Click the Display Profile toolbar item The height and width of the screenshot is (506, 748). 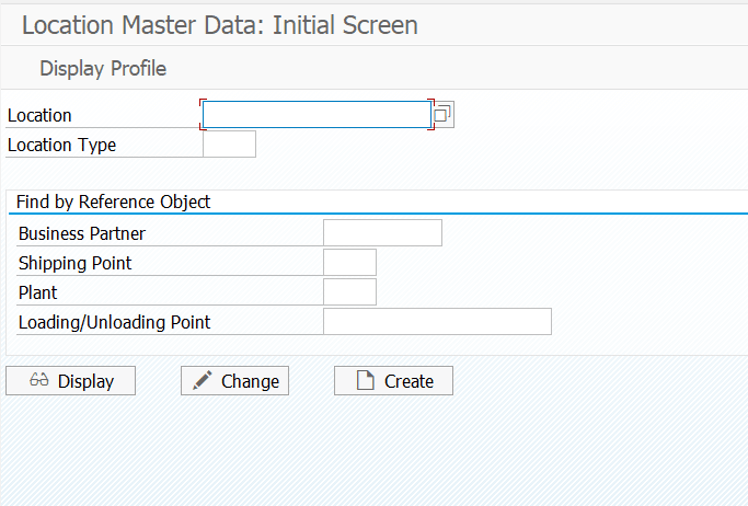point(103,69)
